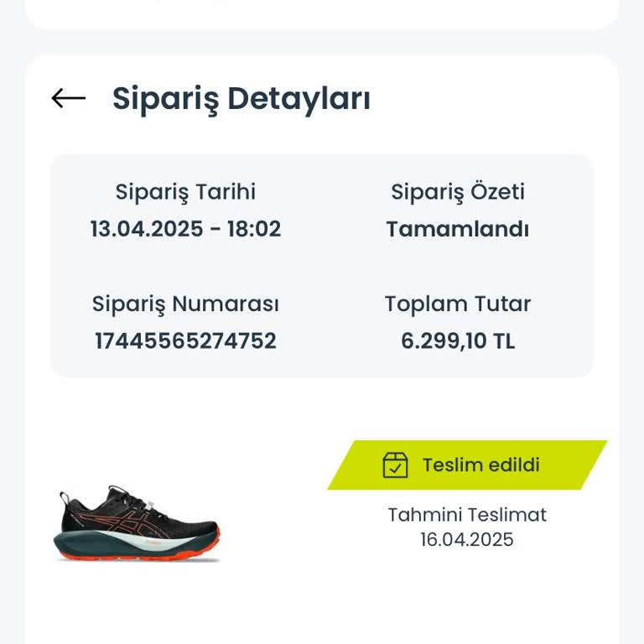The width and height of the screenshot is (644, 644).
Task: Click order date 13.04.2025 - 18:02
Action: 185,229
